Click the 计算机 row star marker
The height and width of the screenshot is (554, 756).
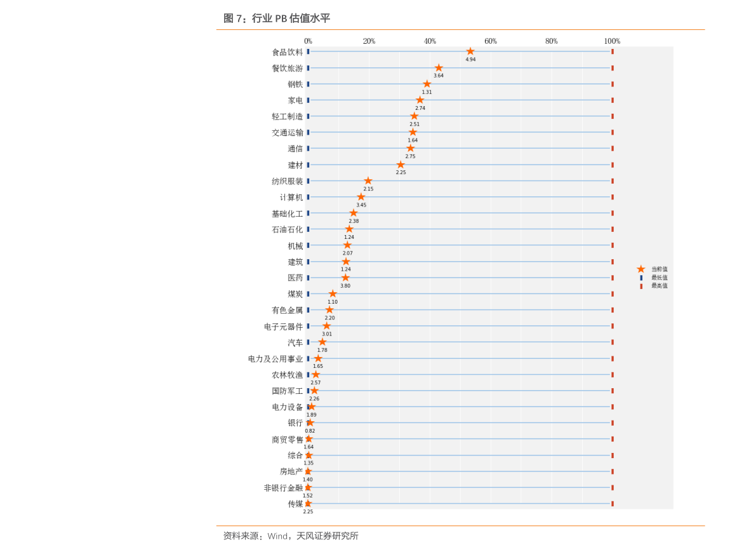point(361,197)
